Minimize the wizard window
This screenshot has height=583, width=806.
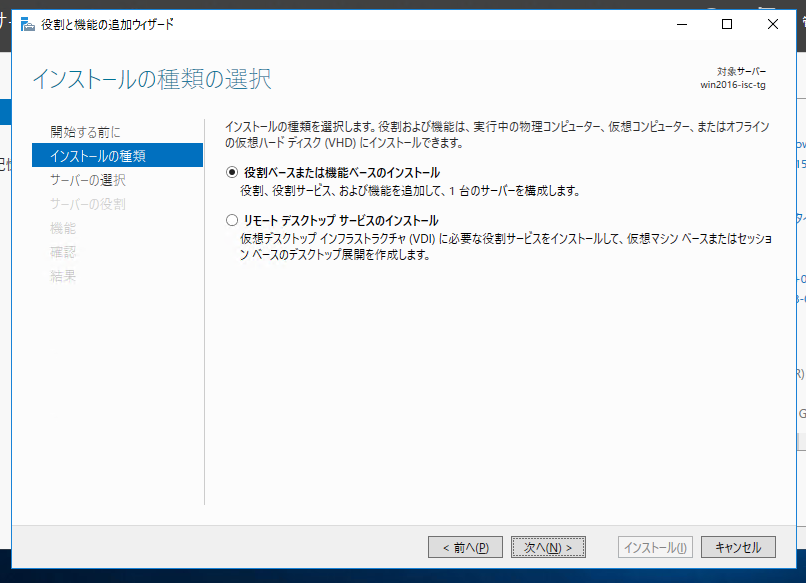(x=682, y=24)
